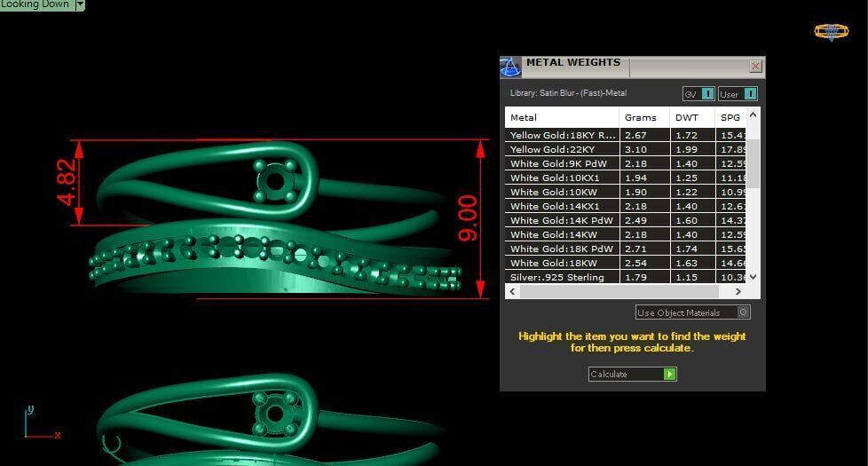This screenshot has width=868, height=466.
Task: Click right arrow of horizontal scrollbar
Action: coord(738,292)
